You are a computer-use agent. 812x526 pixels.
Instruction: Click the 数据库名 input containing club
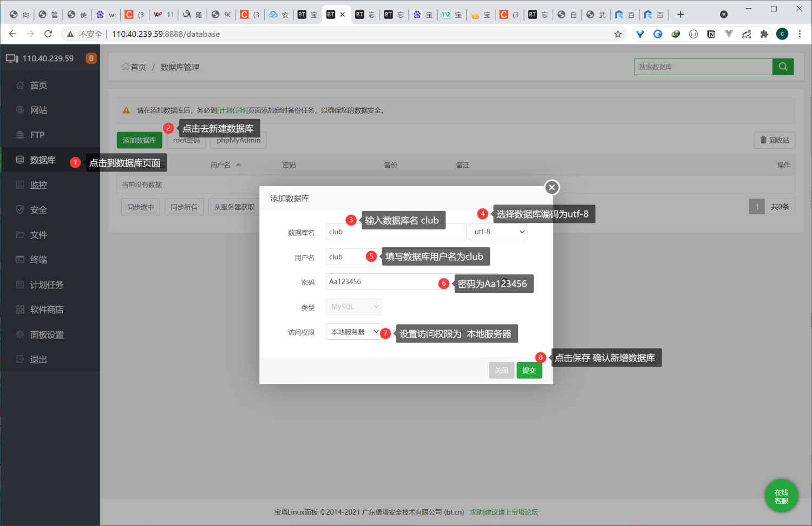tap(396, 232)
